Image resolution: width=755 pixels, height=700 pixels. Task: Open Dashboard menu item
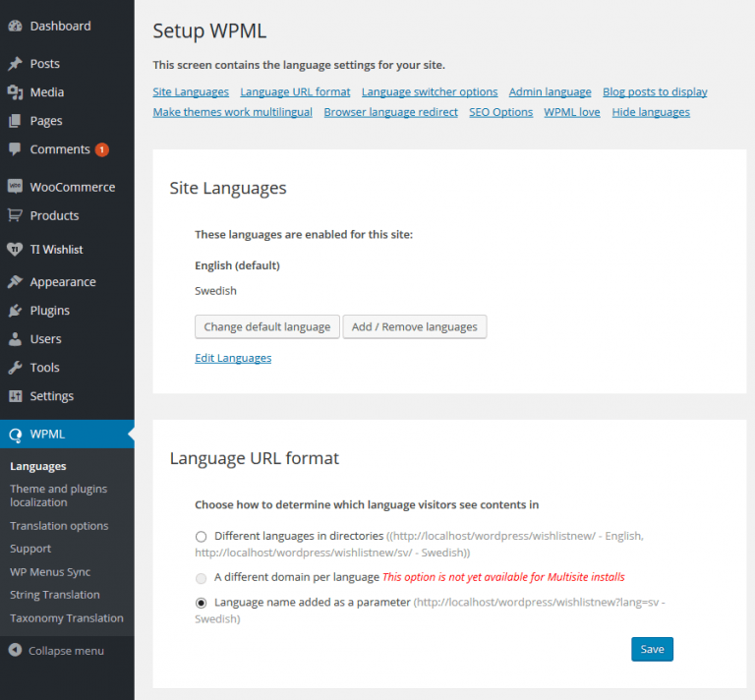point(60,26)
